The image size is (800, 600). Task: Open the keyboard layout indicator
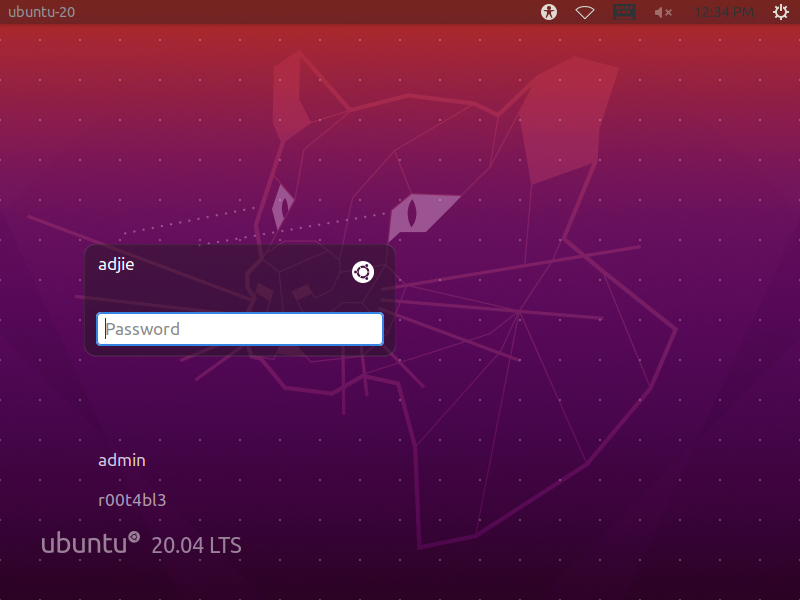pos(624,12)
